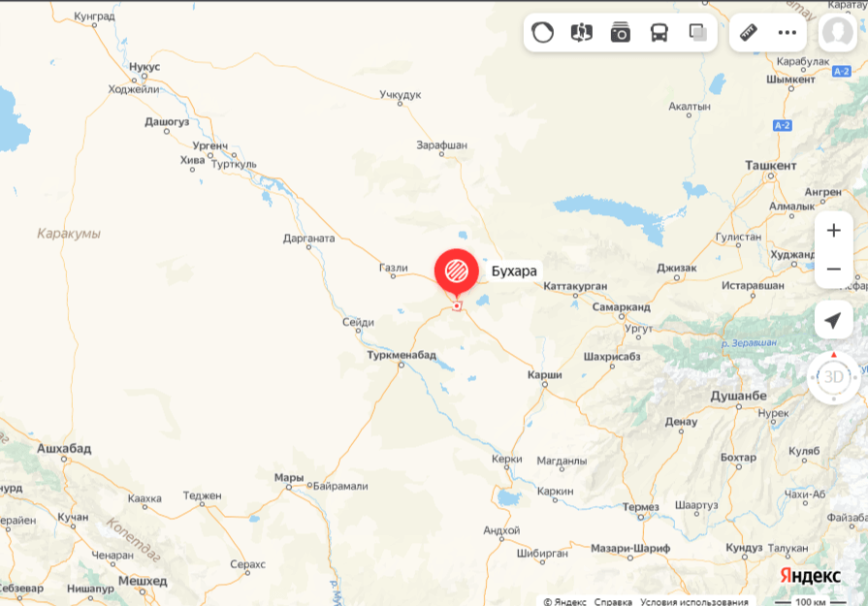Open the three-dots more menu

pos(788,33)
